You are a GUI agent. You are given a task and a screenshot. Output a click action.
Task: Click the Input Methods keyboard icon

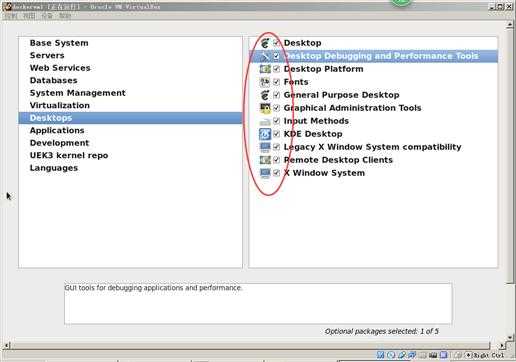click(265, 122)
